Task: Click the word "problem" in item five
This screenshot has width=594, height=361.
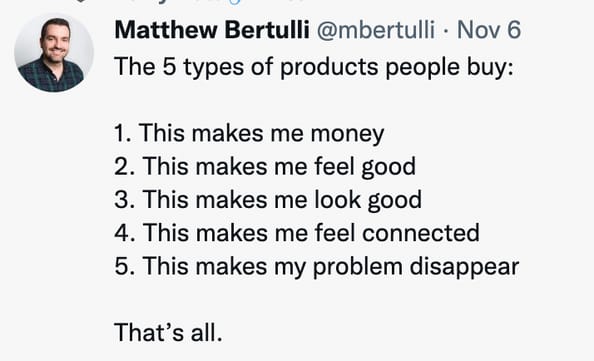Action: 357,267
